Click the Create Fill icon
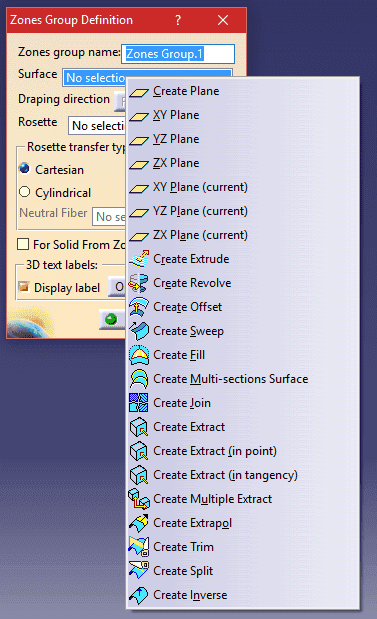 click(139, 355)
